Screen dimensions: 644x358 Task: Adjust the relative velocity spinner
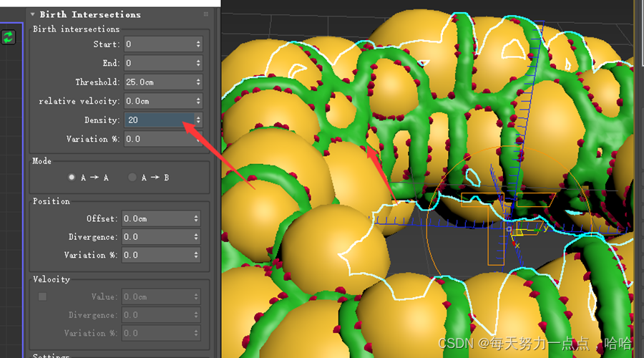[x=198, y=101]
